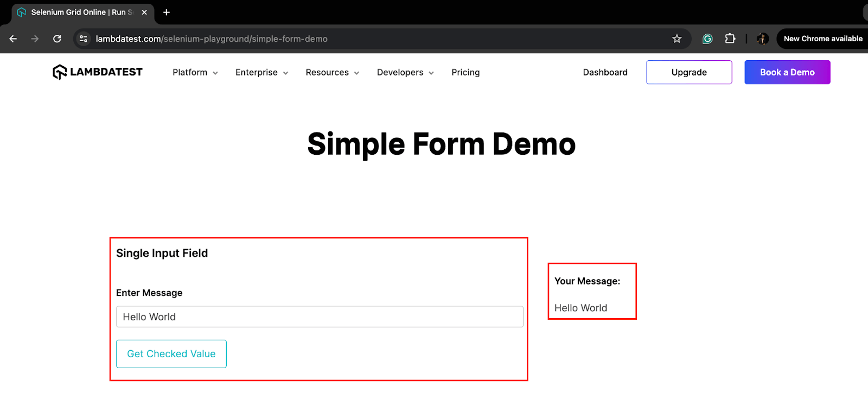Open the Chrome profile avatar
This screenshot has height=417, width=868.
coord(763,39)
